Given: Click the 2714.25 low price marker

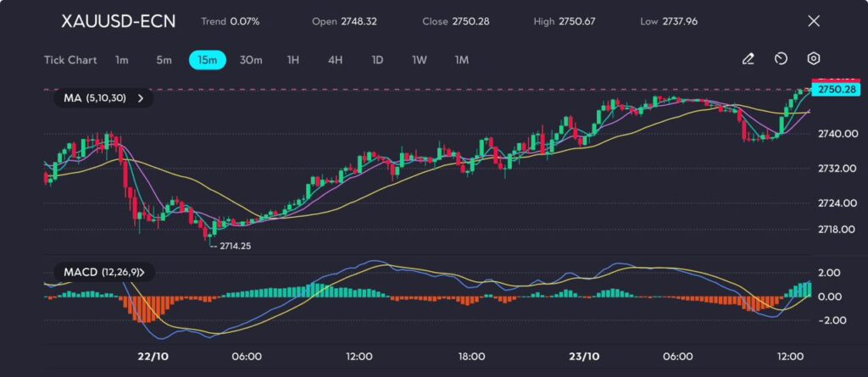Looking at the screenshot, I should [x=234, y=245].
